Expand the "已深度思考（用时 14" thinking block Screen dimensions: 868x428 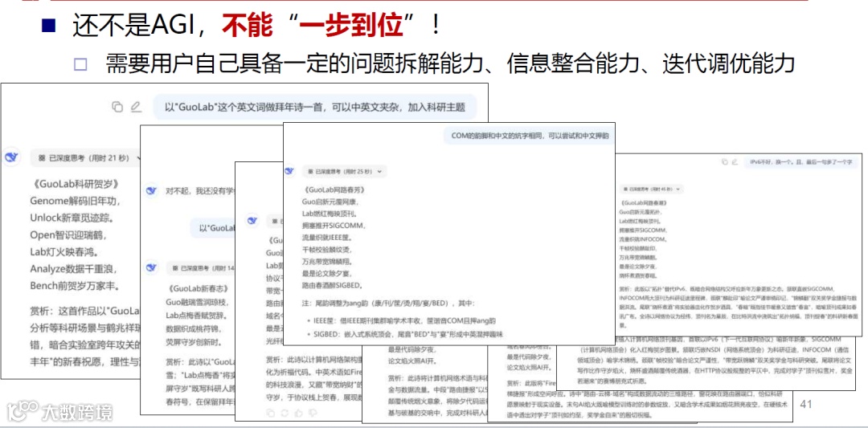tap(200, 268)
